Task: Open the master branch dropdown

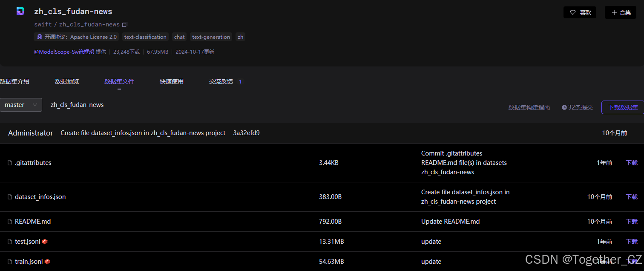Action: tap(21, 105)
